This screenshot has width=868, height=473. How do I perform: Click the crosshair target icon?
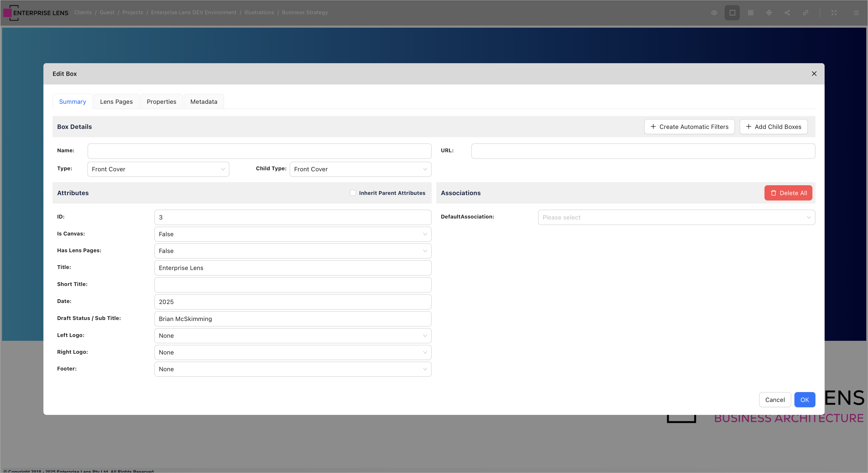(769, 13)
